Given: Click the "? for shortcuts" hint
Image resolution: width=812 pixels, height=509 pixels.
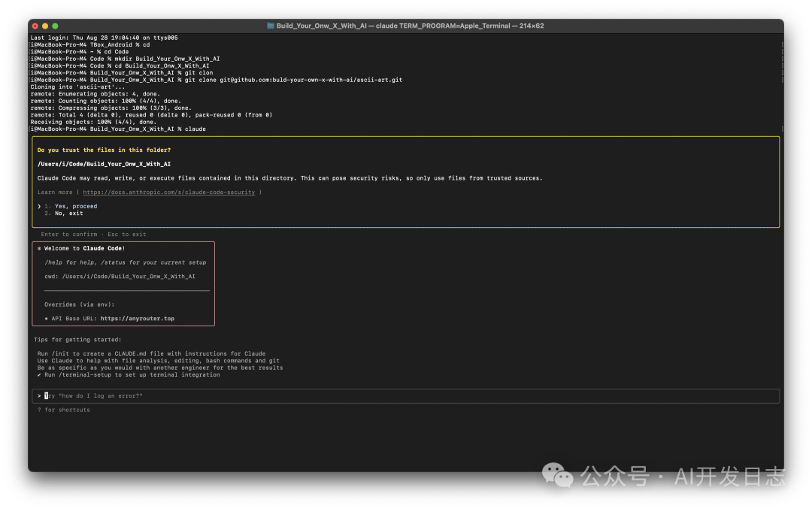Looking at the screenshot, I should point(64,410).
